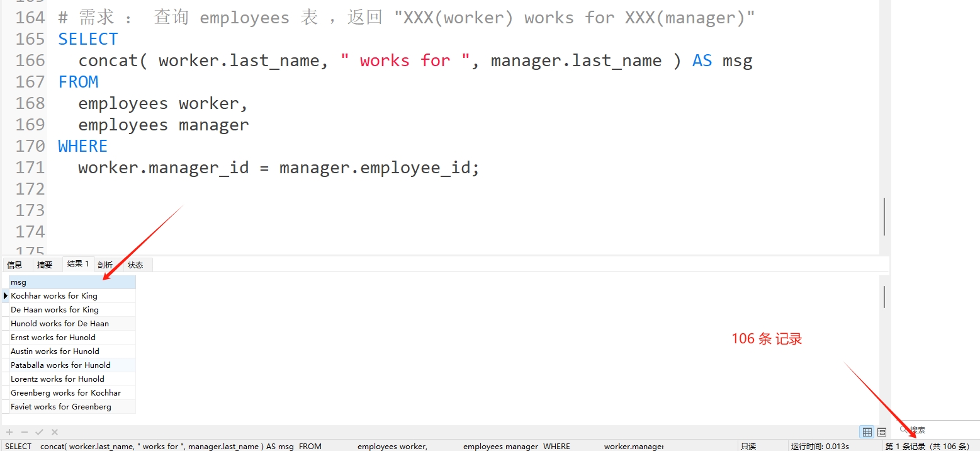Click the search magnifier icon

[x=904, y=430]
